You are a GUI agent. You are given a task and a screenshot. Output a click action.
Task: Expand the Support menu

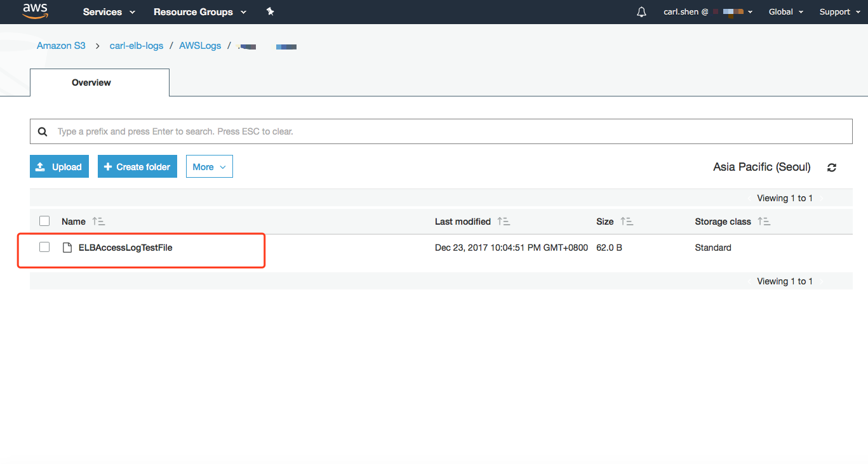click(839, 12)
